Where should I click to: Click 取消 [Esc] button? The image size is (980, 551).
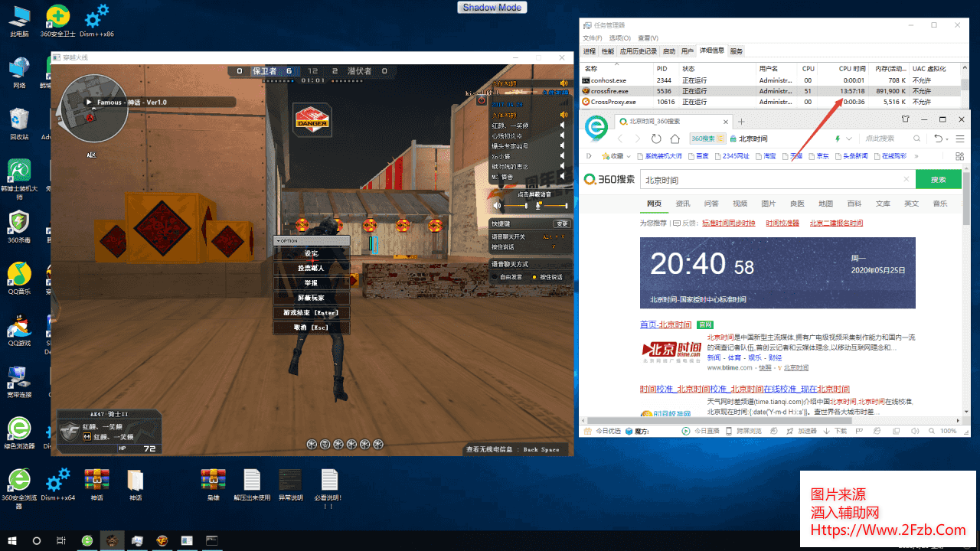coord(311,328)
